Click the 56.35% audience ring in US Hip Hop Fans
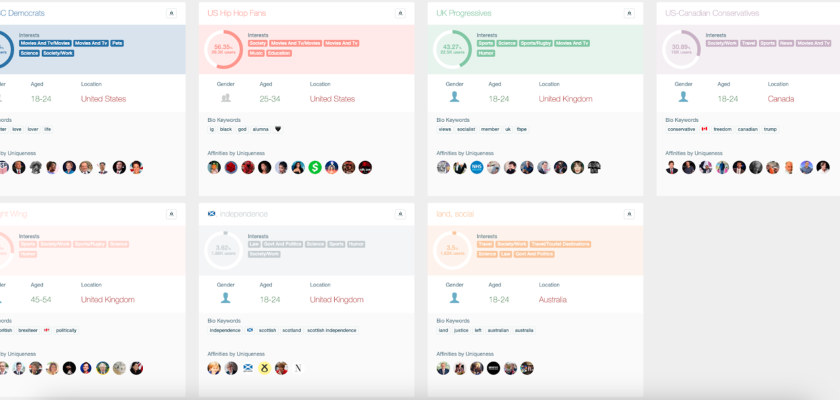 click(223, 48)
